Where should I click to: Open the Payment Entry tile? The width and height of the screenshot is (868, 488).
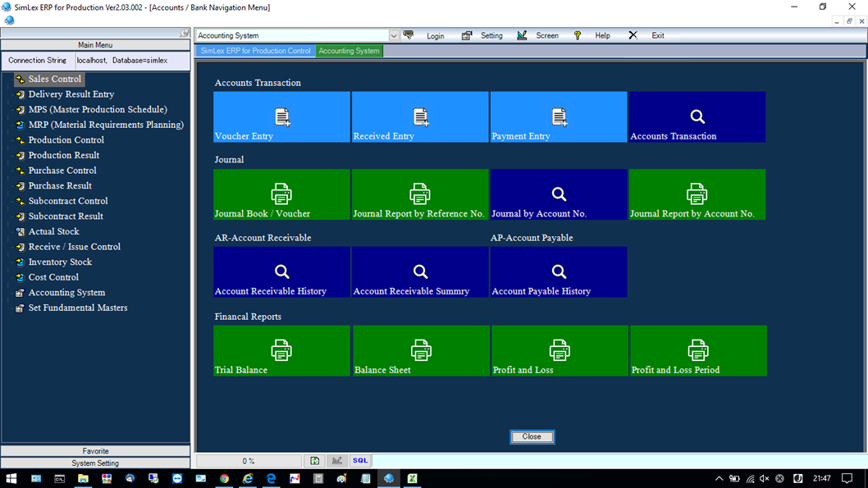pos(559,116)
